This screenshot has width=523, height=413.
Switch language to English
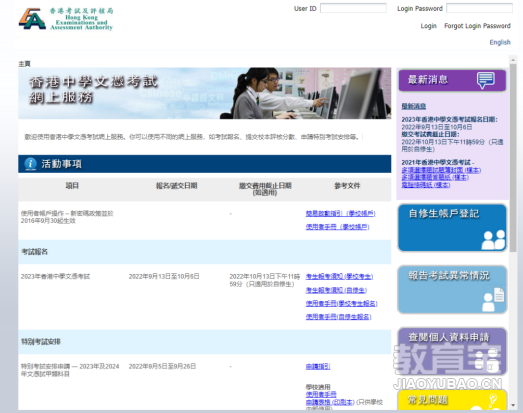point(500,42)
